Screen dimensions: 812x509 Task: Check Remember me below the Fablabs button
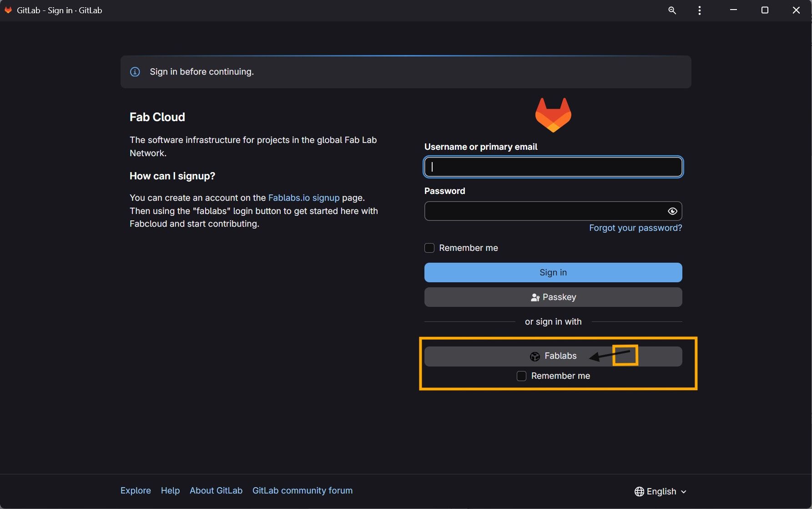click(x=522, y=376)
